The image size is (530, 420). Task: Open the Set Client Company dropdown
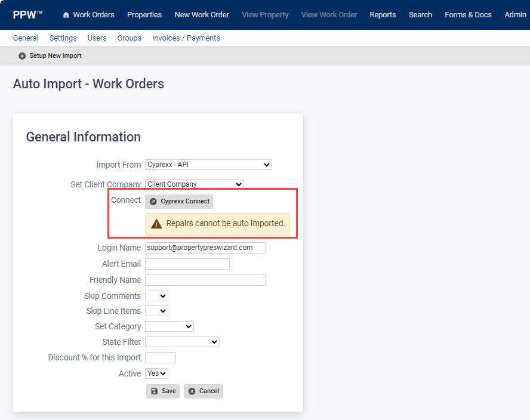point(194,184)
